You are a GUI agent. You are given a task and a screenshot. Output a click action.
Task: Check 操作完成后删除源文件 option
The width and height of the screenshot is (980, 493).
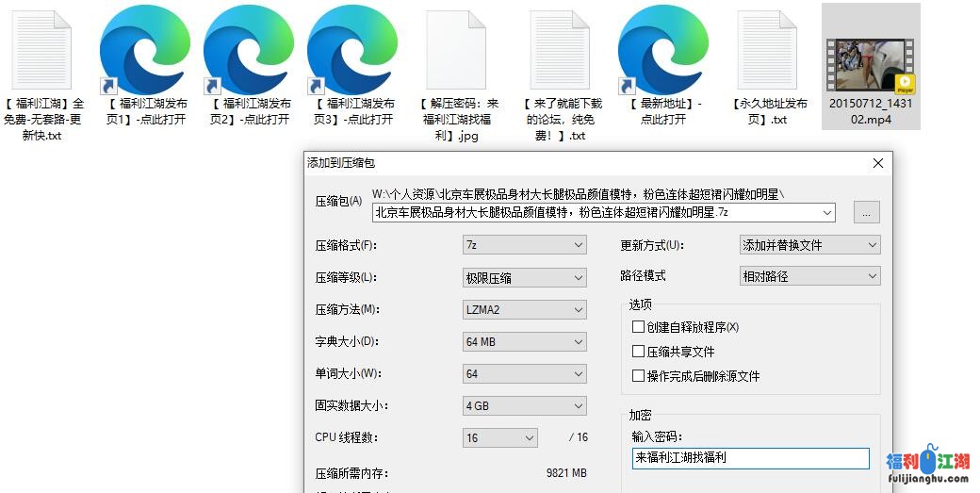click(x=639, y=376)
